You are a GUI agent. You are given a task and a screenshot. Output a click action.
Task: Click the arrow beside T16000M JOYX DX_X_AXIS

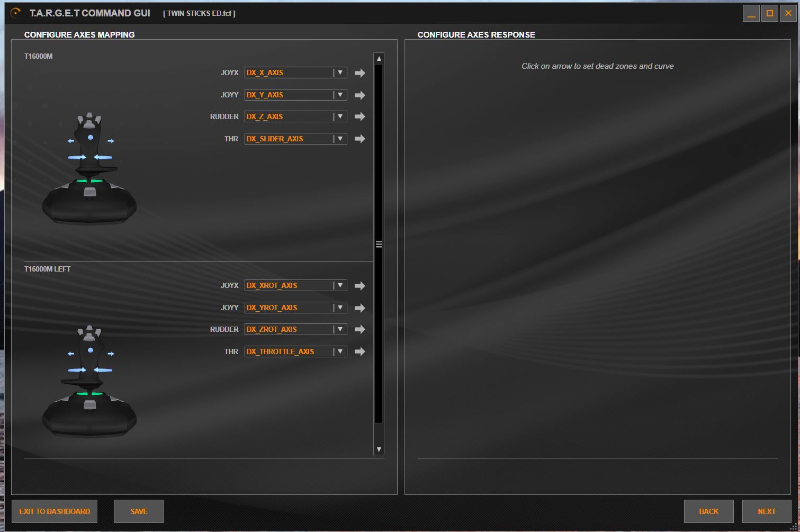tap(360, 73)
